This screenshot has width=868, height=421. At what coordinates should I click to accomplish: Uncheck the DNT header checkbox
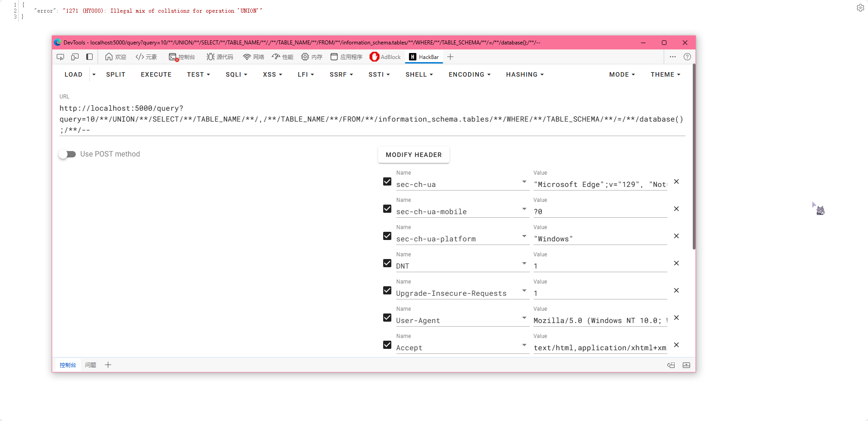[387, 263]
